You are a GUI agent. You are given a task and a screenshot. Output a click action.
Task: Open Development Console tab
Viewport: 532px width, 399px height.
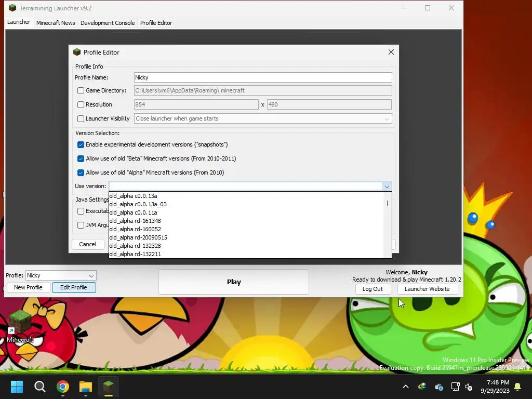click(108, 23)
